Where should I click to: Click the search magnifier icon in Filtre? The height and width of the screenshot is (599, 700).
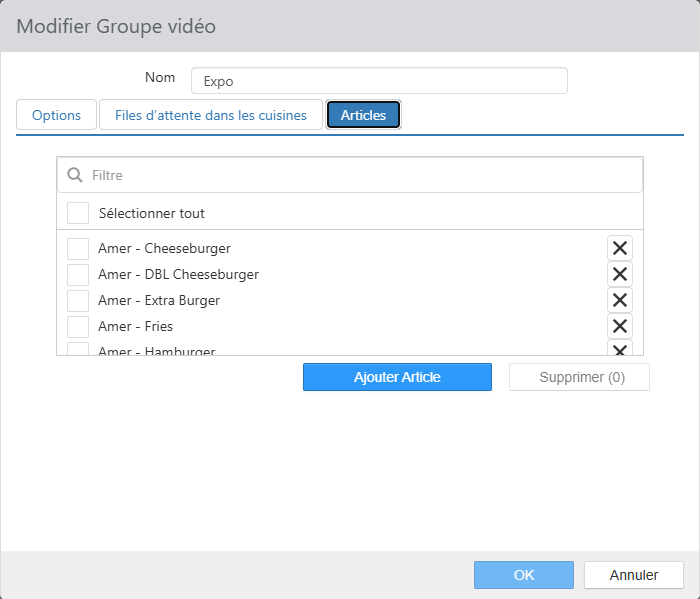pos(75,175)
